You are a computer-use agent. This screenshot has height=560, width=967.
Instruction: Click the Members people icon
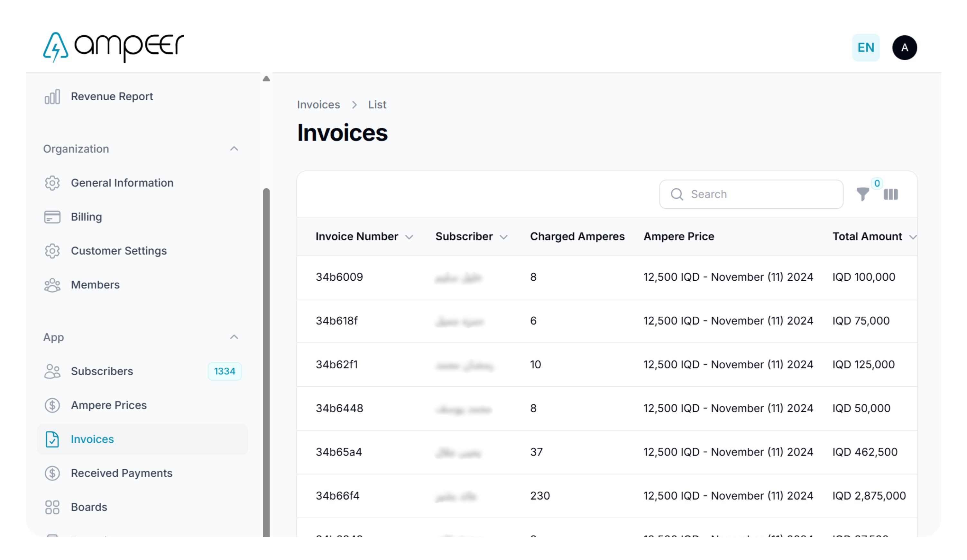click(x=52, y=285)
